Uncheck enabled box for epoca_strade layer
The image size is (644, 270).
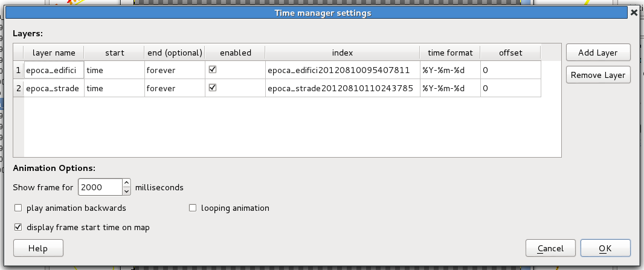coord(213,88)
